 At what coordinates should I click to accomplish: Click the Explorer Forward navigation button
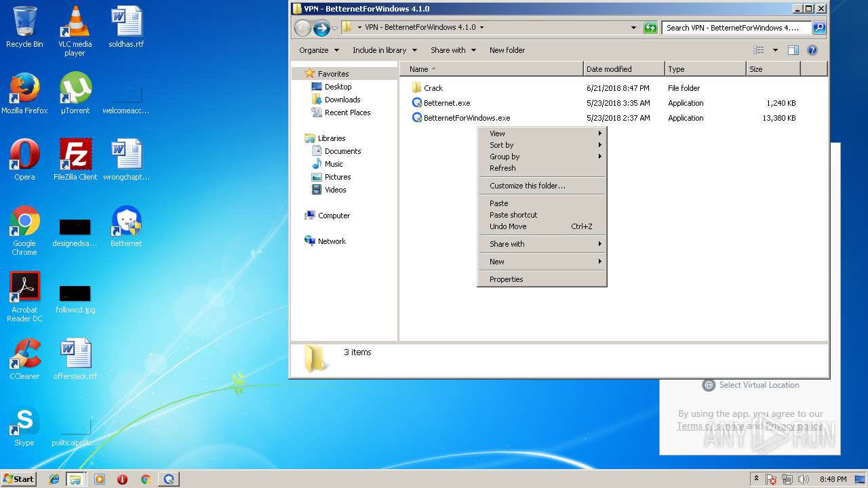[x=321, y=28]
